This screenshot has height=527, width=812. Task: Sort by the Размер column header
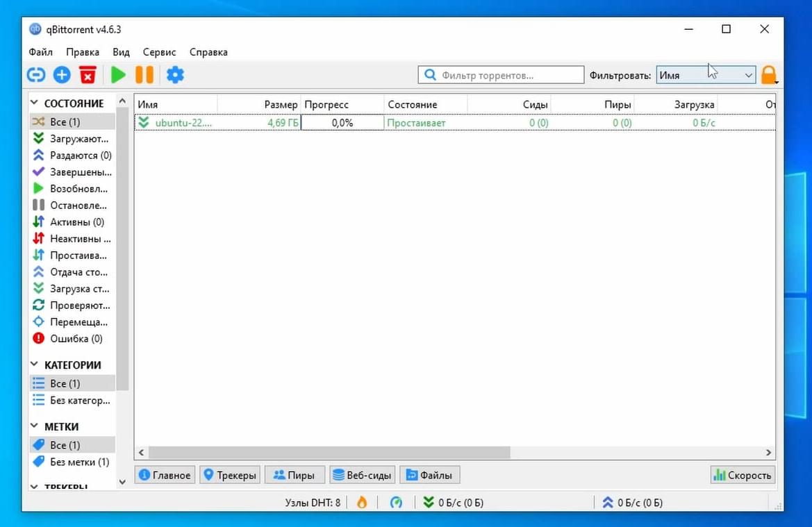[259, 105]
